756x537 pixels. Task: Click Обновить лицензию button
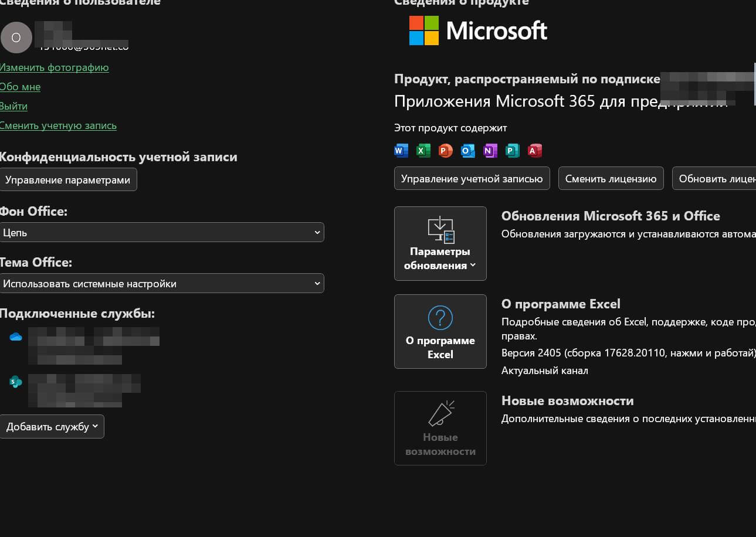pos(714,178)
